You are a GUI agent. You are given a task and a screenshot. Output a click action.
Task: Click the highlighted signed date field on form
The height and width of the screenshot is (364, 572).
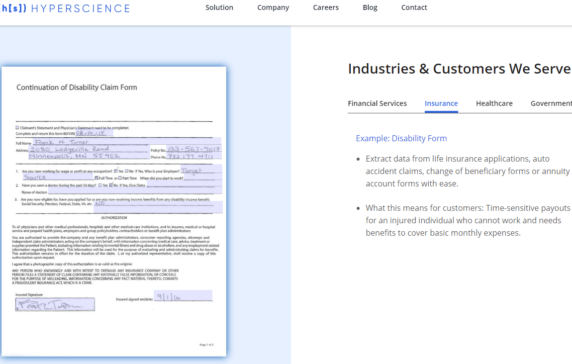coord(183,296)
